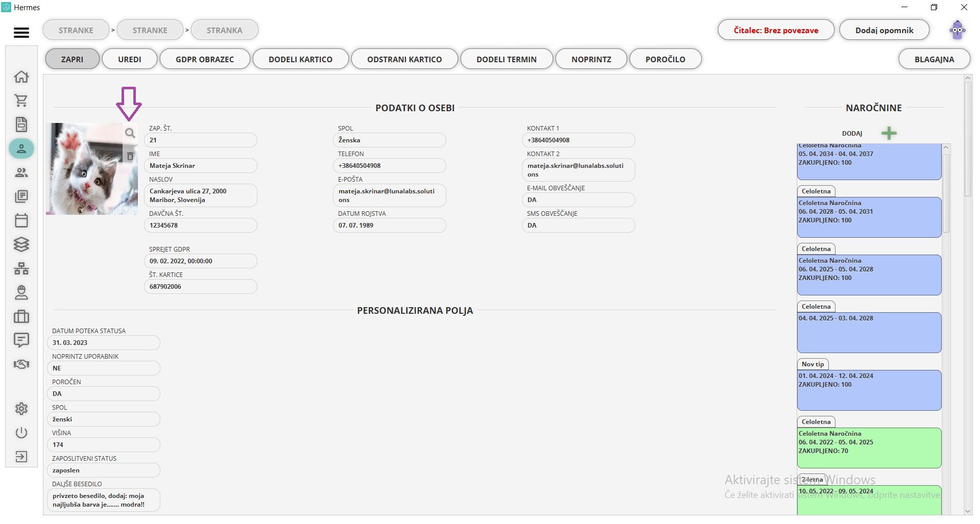The width and height of the screenshot is (980, 524).
Task: Add subscription with the green plus icon
Action: click(889, 133)
